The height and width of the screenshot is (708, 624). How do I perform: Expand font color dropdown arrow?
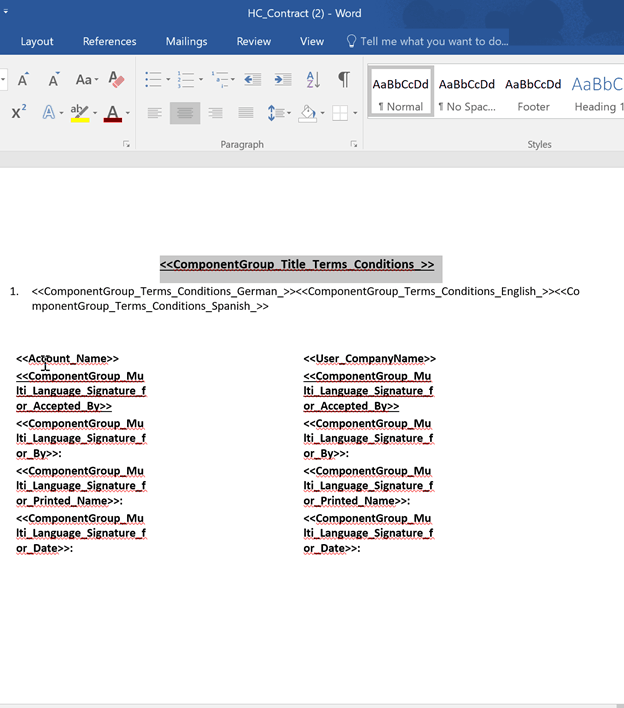(x=128, y=112)
